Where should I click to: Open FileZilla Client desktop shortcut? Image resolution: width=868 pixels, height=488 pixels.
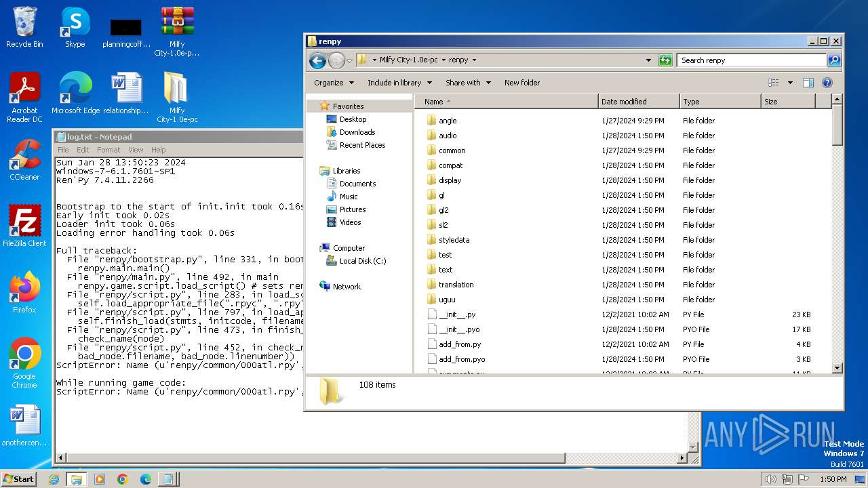[x=24, y=226]
